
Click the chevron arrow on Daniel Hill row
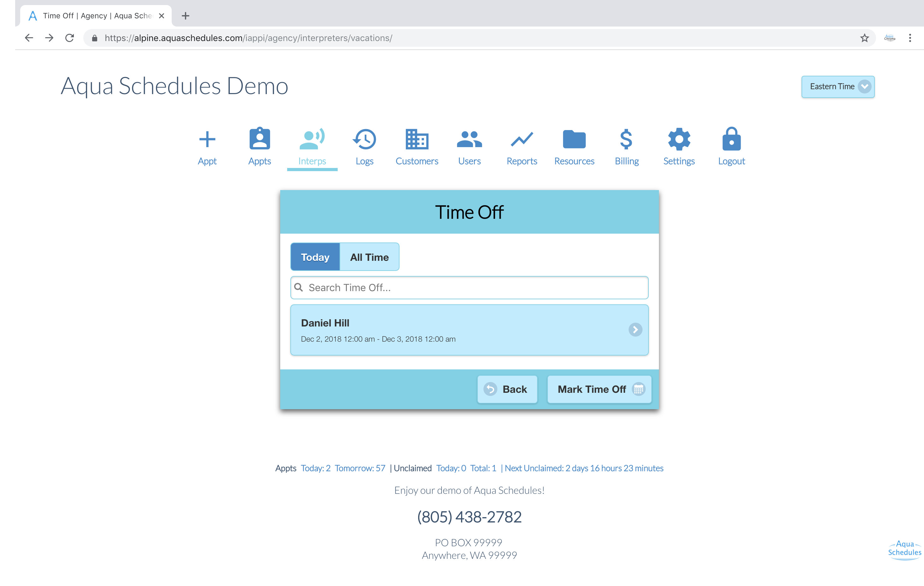coord(635,330)
